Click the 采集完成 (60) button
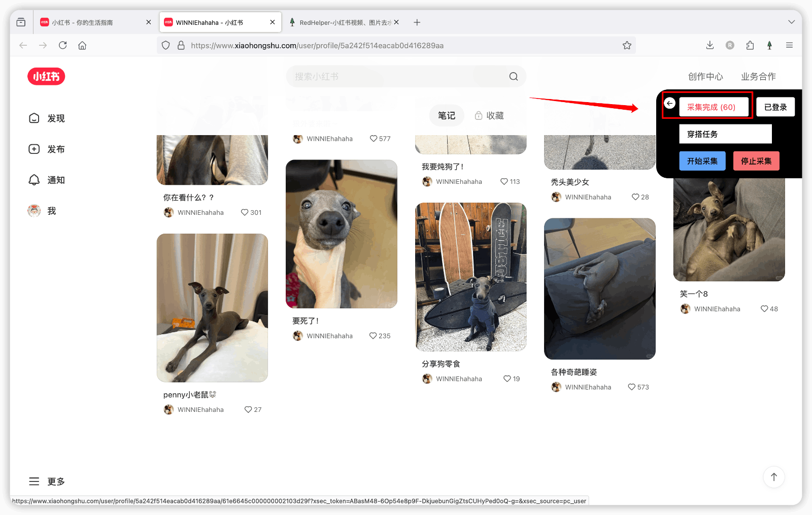The width and height of the screenshot is (812, 515). coord(714,107)
